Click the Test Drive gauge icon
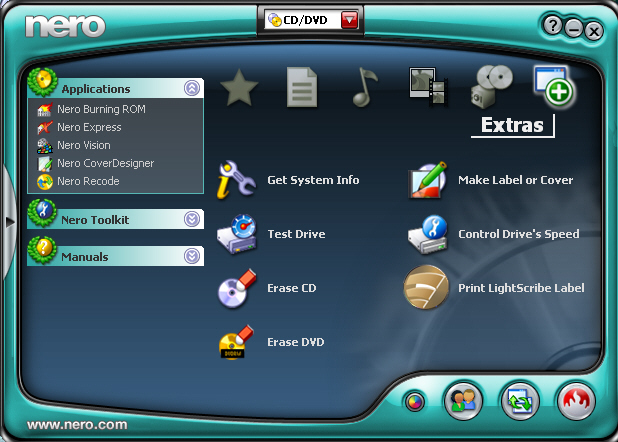Image resolution: width=618 pixels, height=442 pixels. pyautogui.click(x=237, y=234)
